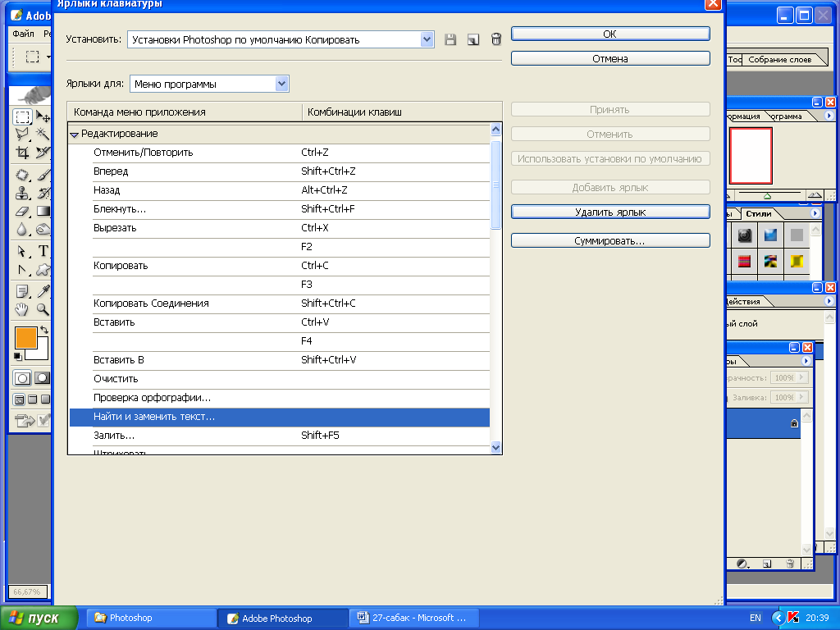Open Layers palette menu arrow
840x630 pixels.
point(806,361)
